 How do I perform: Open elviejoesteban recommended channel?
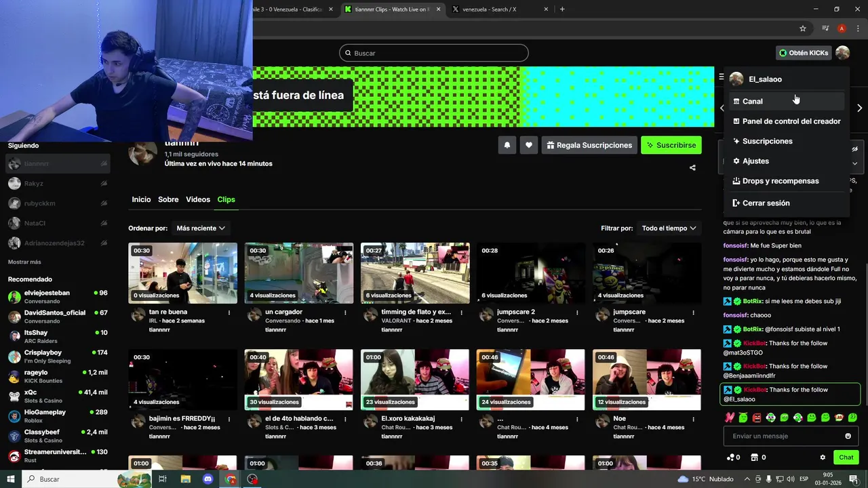click(58, 297)
